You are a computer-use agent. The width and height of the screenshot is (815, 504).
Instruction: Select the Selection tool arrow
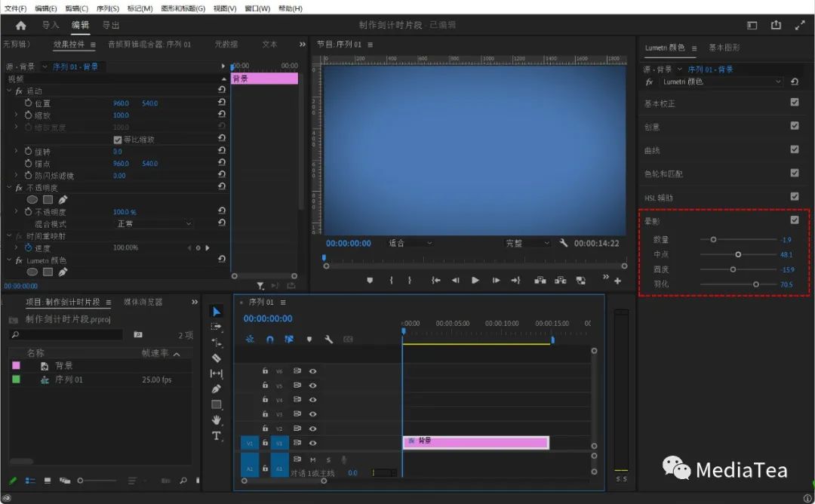click(x=217, y=312)
